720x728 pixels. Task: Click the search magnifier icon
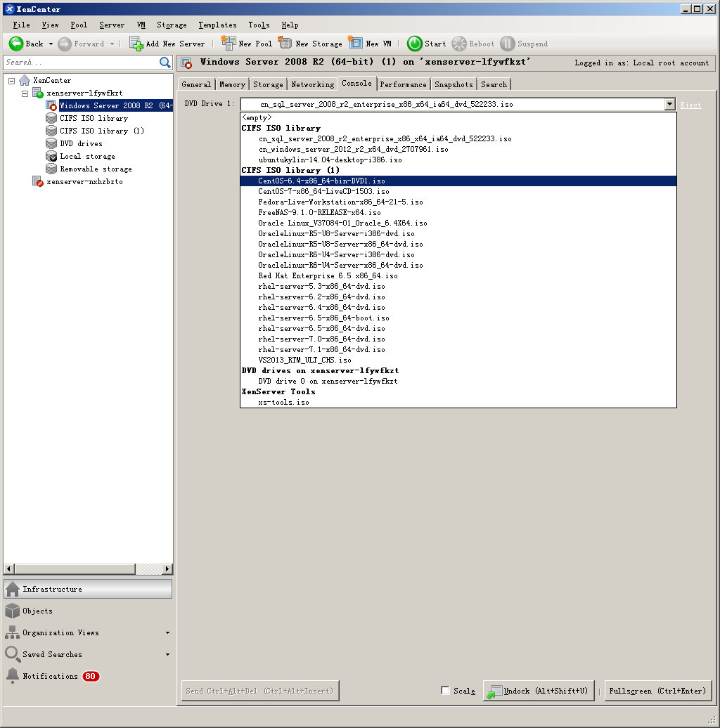tap(165, 63)
